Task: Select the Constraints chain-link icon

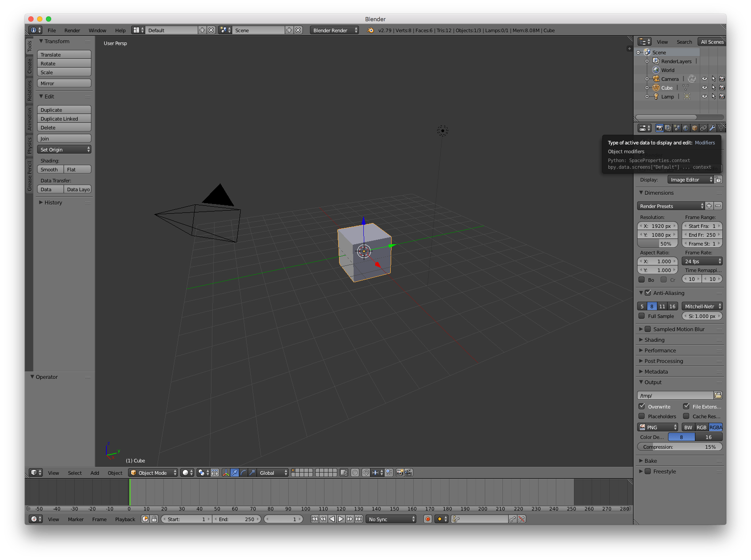Action: (x=703, y=128)
